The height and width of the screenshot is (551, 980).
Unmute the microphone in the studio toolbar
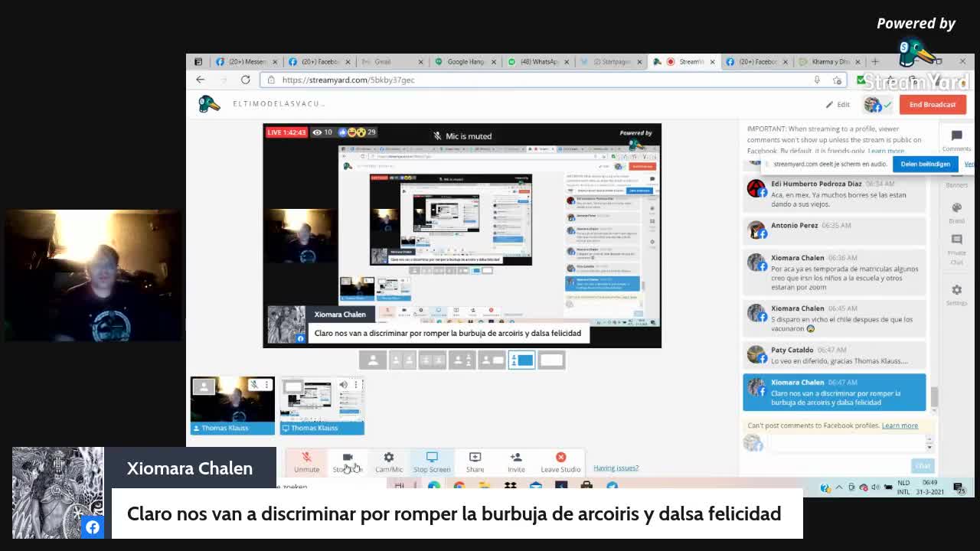tap(306, 462)
